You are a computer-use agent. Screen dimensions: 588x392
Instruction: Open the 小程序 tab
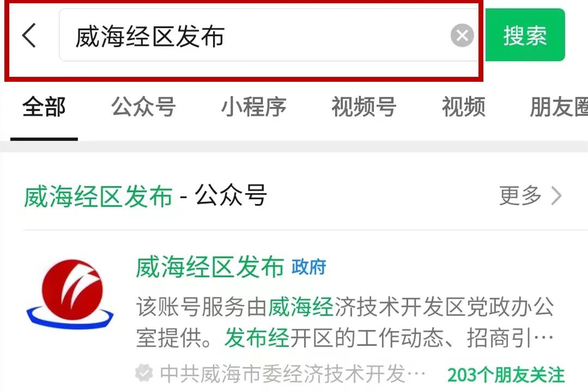pyautogui.click(x=253, y=107)
